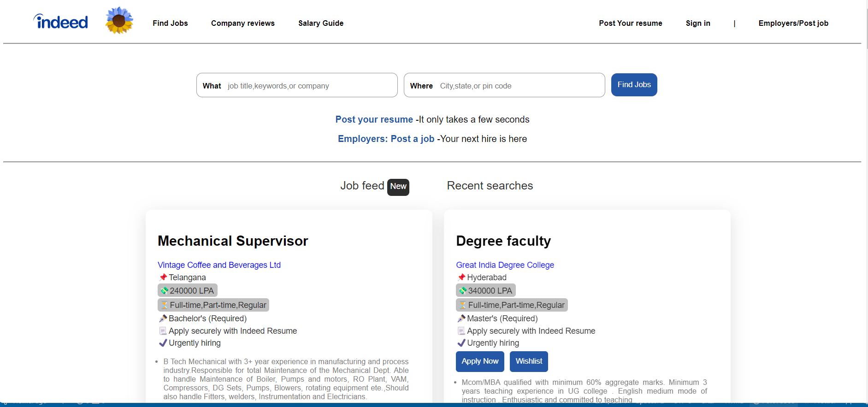Click the New badge next to Job feed
Image resolution: width=868 pixels, height=407 pixels.
pos(398,187)
